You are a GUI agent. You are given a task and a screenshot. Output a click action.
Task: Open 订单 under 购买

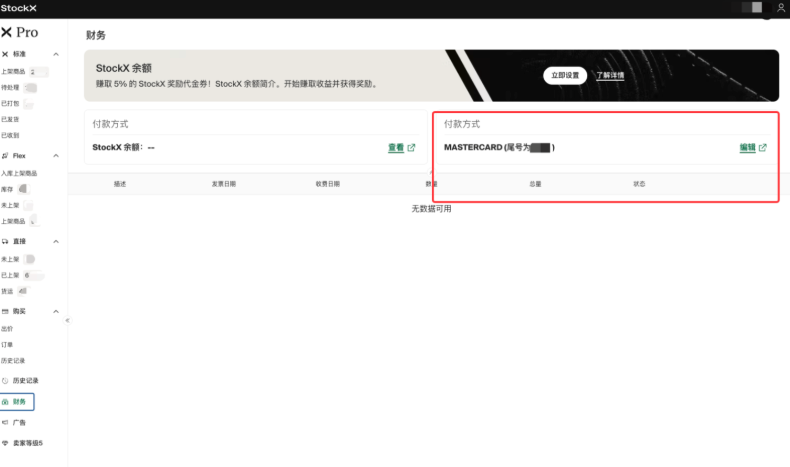click(7, 345)
